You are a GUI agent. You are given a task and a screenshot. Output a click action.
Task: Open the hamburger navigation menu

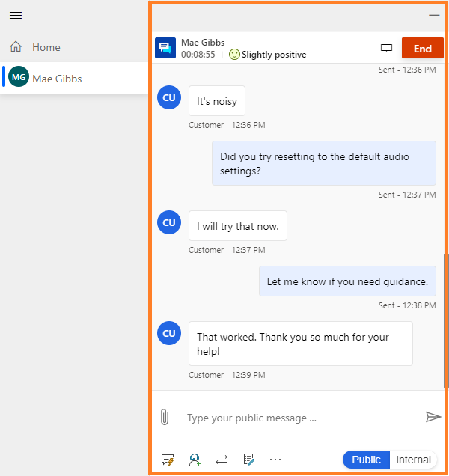coord(16,15)
